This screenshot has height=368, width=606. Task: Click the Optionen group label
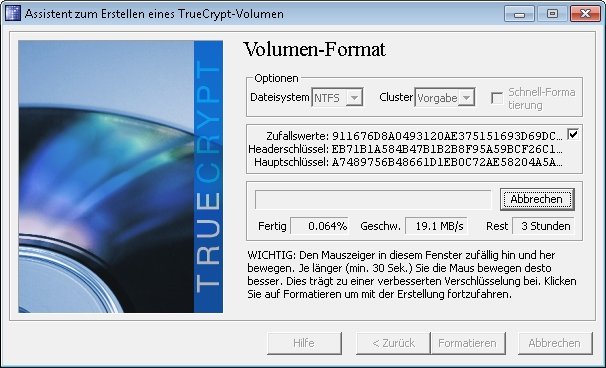[x=276, y=78]
